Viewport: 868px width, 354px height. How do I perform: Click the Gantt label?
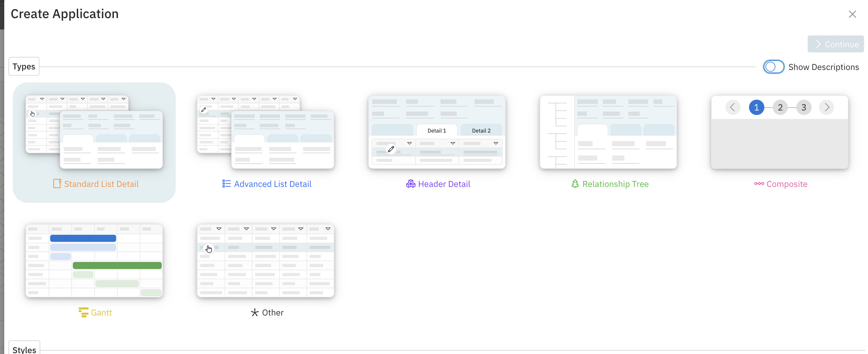[101, 313]
